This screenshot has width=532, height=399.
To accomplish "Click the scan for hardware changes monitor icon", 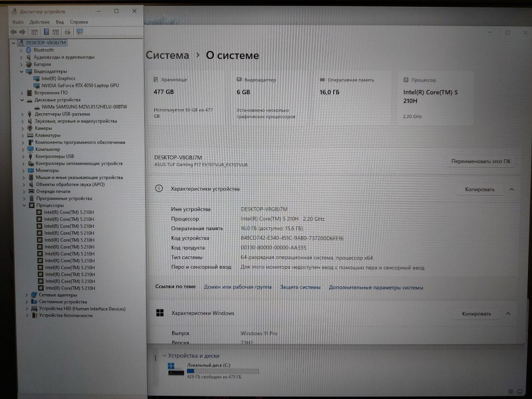I will pyautogui.click(x=79, y=32).
